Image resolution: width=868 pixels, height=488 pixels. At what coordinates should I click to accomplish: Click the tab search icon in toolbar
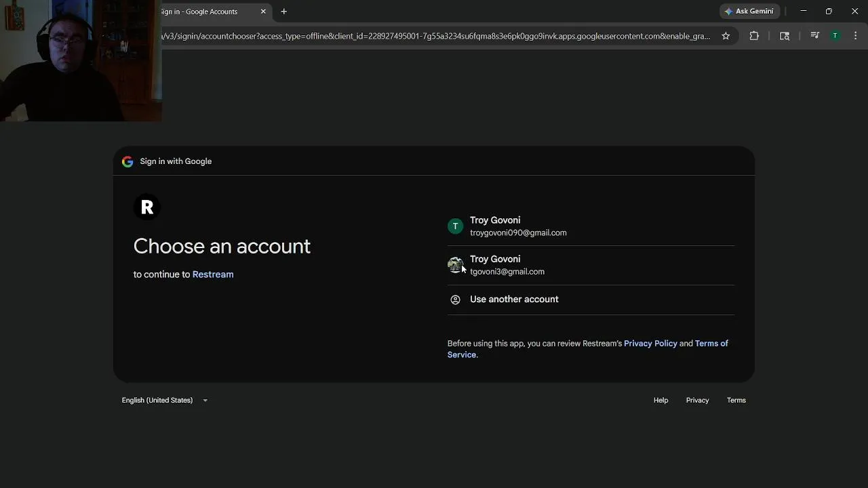785,36
